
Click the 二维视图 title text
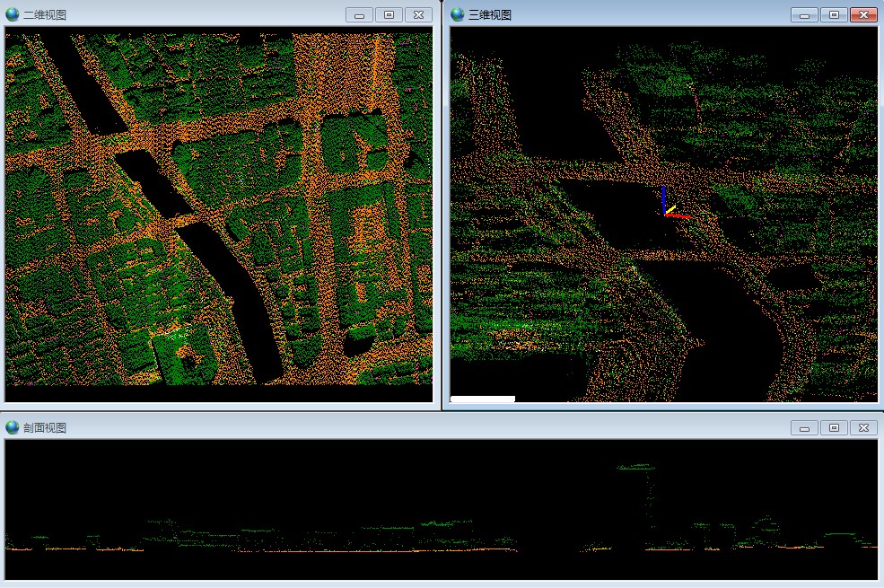[x=45, y=15]
